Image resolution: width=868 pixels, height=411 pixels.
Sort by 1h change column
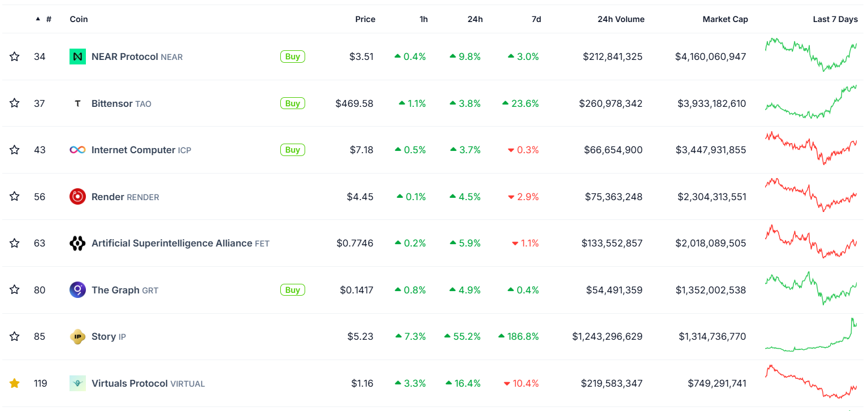coord(423,19)
